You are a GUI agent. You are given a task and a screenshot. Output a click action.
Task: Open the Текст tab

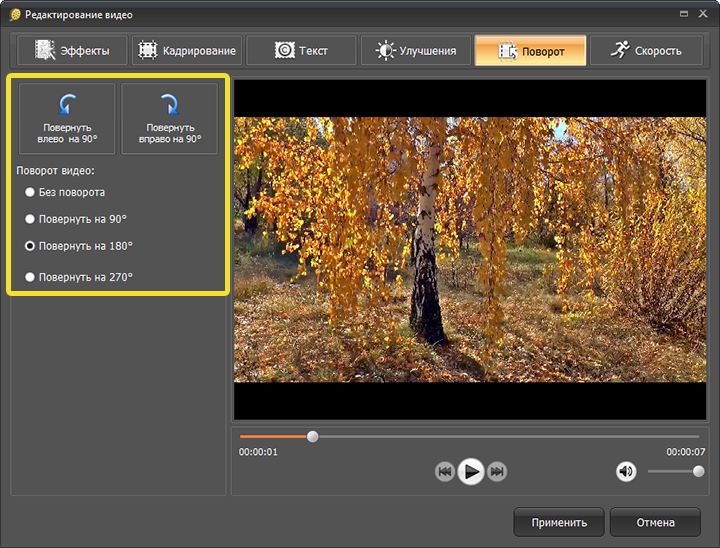pyautogui.click(x=300, y=51)
